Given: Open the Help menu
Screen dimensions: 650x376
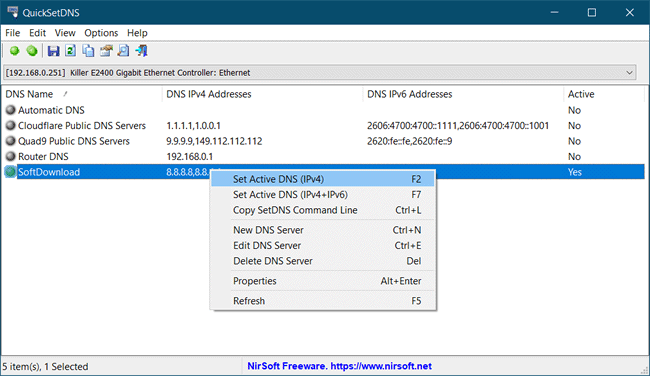Looking at the screenshot, I should pyautogui.click(x=137, y=33).
